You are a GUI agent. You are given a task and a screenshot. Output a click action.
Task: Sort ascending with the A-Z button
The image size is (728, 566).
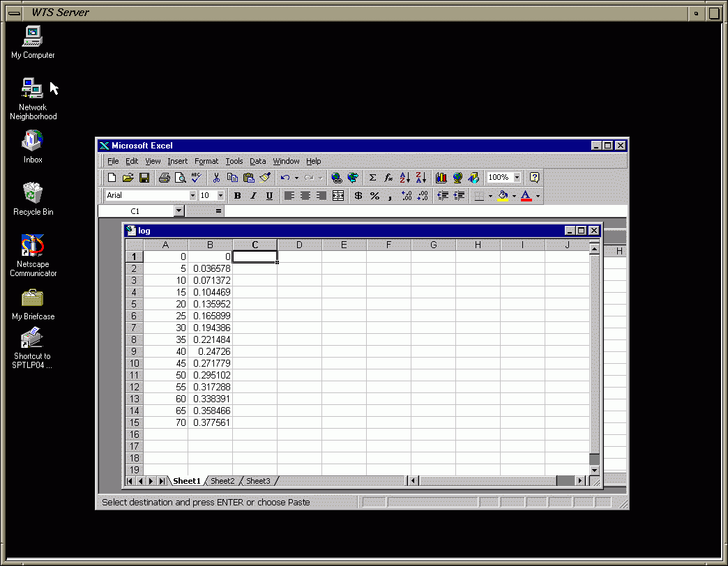point(404,178)
